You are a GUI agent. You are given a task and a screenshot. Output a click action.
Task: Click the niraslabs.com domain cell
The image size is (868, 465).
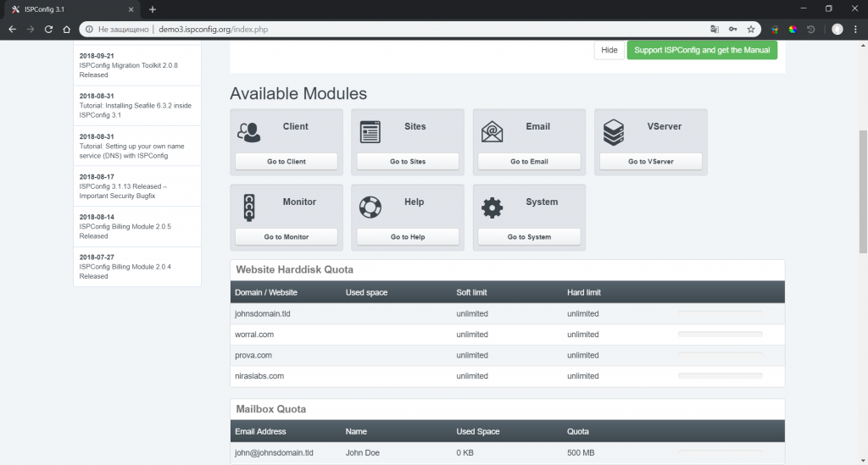(x=259, y=376)
